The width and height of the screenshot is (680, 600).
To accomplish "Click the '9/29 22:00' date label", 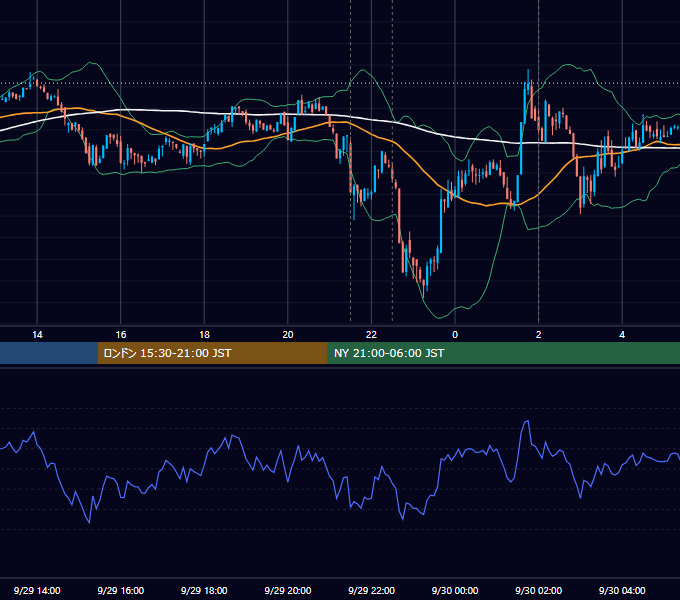I will click(371, 590).
